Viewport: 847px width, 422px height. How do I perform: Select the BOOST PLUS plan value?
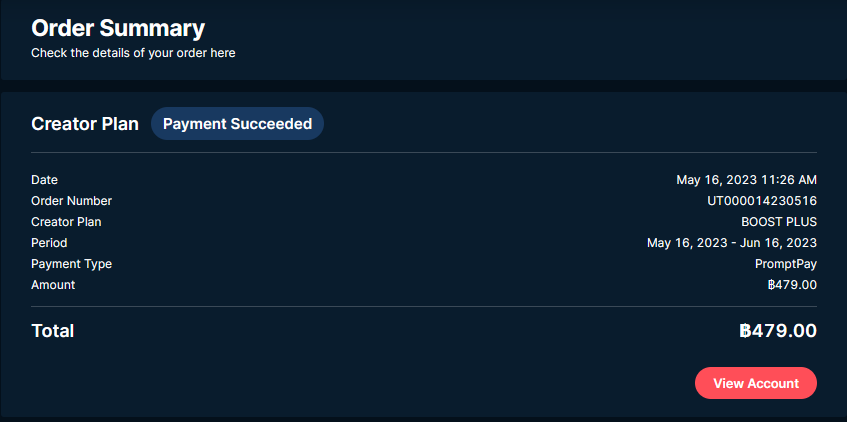(779, 222)
